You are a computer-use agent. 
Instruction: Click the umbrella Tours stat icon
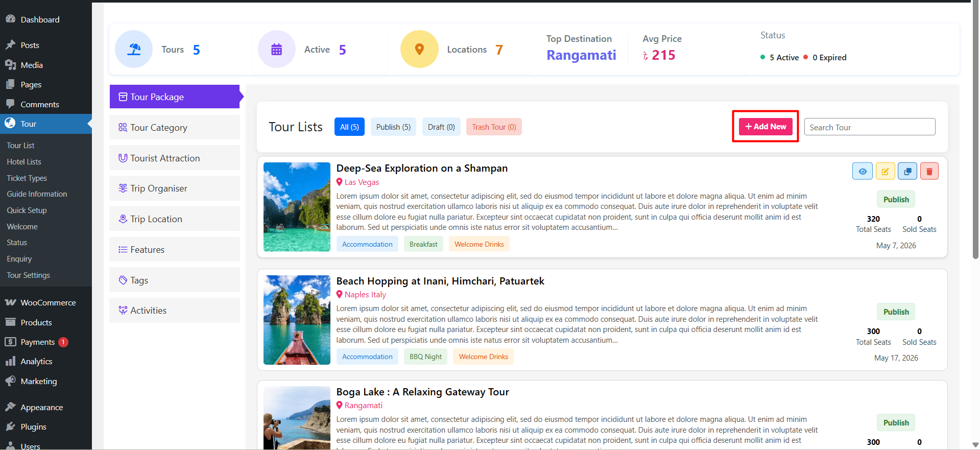pos(134,50)
